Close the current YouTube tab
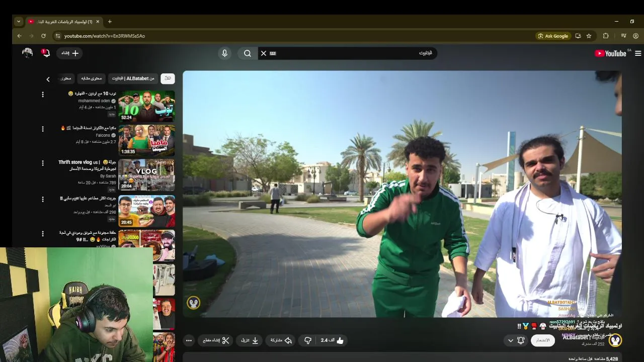 [98, 22]
